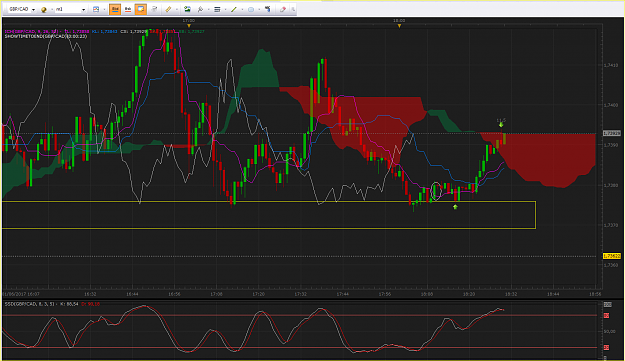Click the horizontal lines tool icon
This screenshot has width=625, height=361.
click(217, 9)
